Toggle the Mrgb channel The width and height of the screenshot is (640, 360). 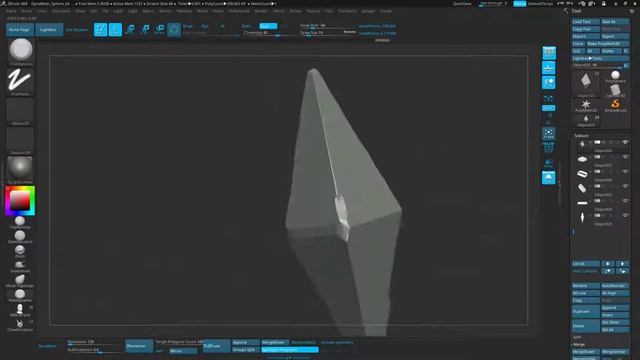pos(188,26)
